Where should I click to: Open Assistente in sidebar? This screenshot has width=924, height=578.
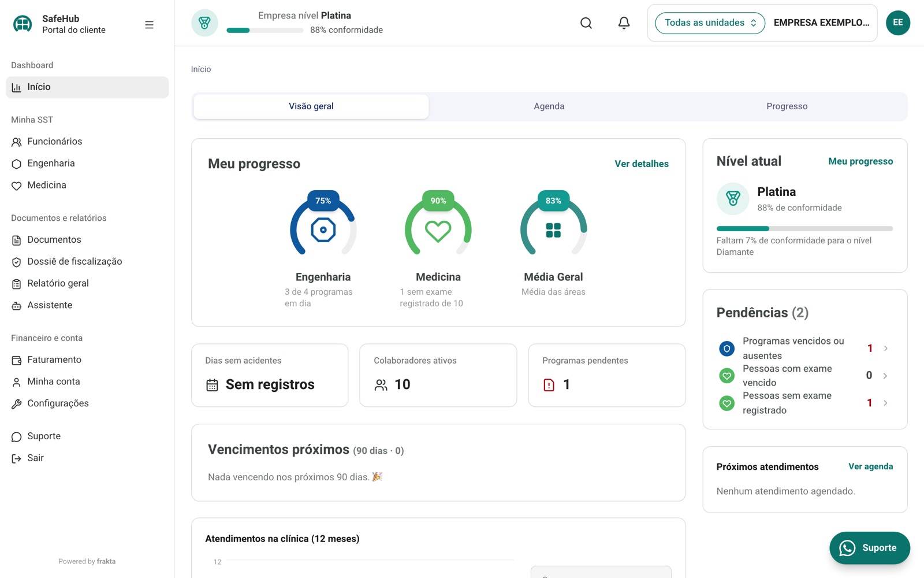pos(87,305)
